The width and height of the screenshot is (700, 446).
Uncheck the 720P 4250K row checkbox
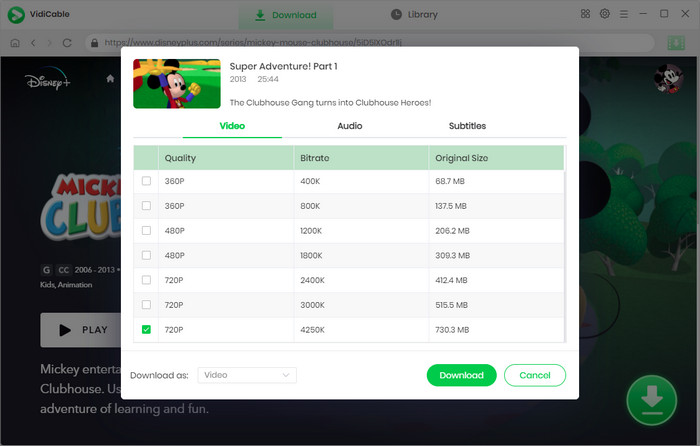tap(146, 329)
